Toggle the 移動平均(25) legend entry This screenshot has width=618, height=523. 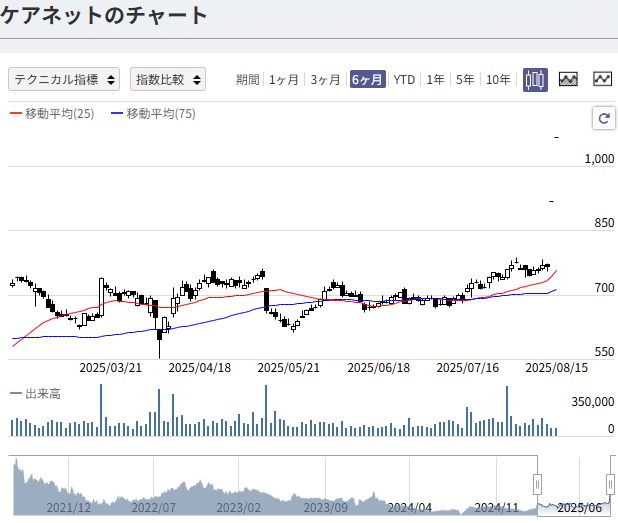[x=52, y=114]
